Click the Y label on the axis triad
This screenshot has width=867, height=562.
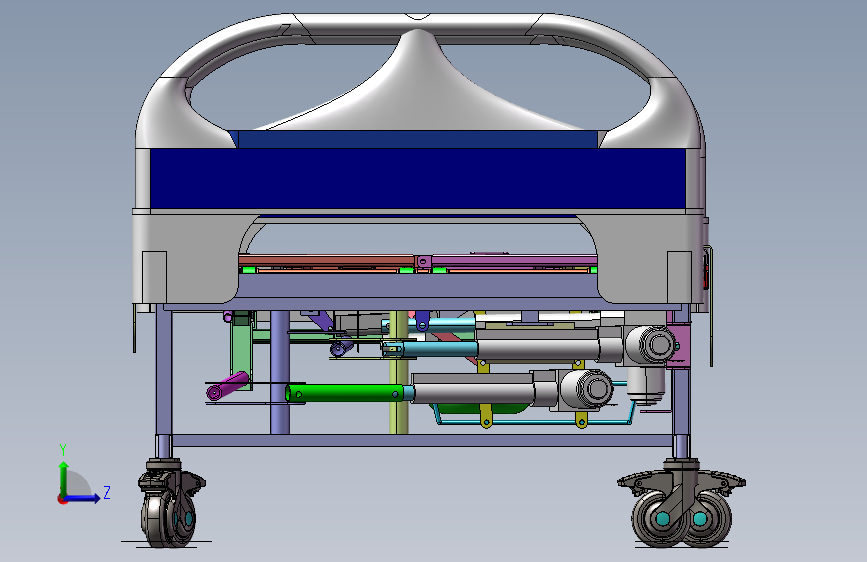point(63,449)
